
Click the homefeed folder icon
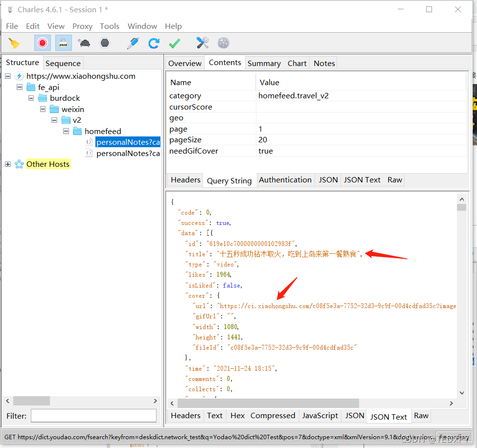pos(78,131)
